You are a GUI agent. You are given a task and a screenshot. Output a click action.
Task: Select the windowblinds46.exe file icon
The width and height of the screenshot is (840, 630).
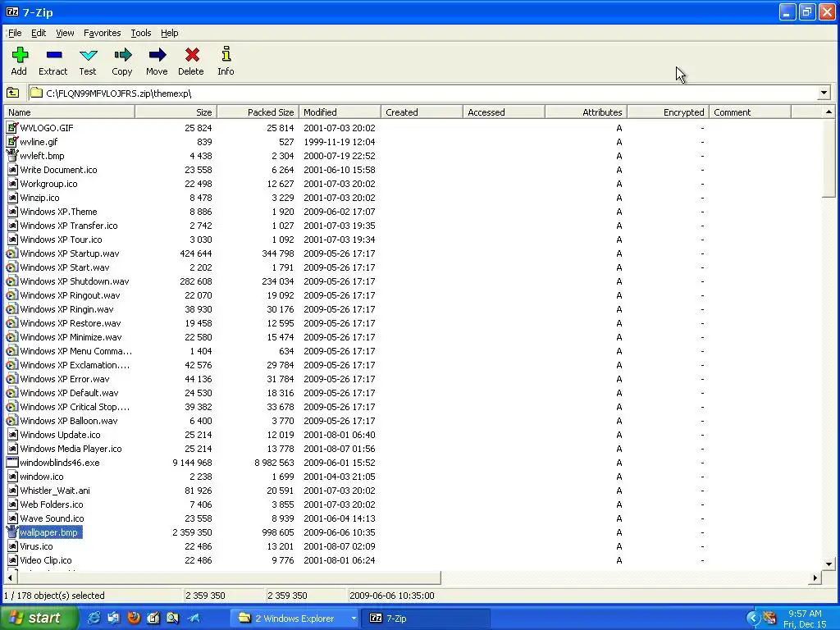pos(11,463)
